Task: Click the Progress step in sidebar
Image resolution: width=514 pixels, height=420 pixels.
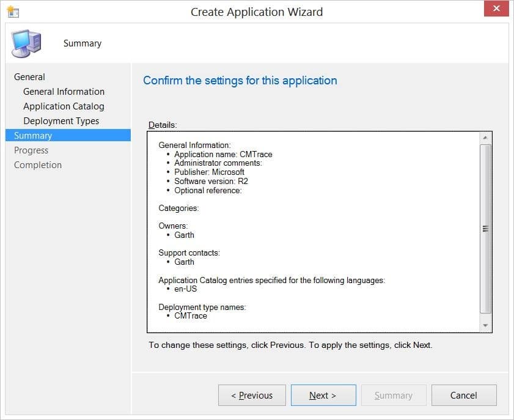Action: (x=31, y=150)
